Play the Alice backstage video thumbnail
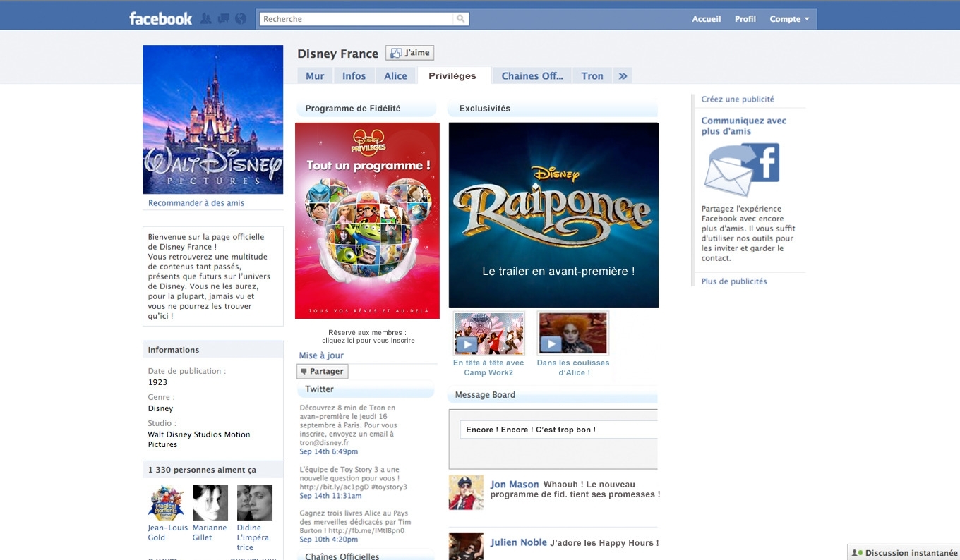 tap(572, 333)
